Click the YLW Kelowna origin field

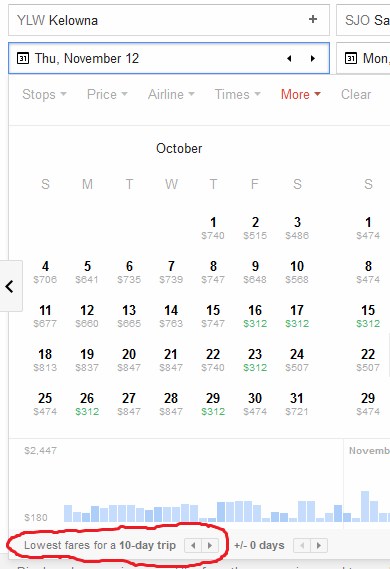169,20
